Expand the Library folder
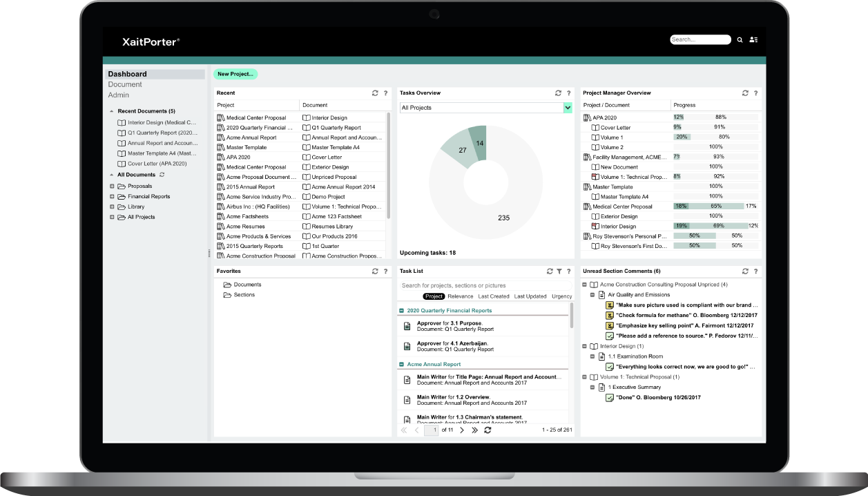This screenshot has height=496, width=868. [x=112, y=207]
